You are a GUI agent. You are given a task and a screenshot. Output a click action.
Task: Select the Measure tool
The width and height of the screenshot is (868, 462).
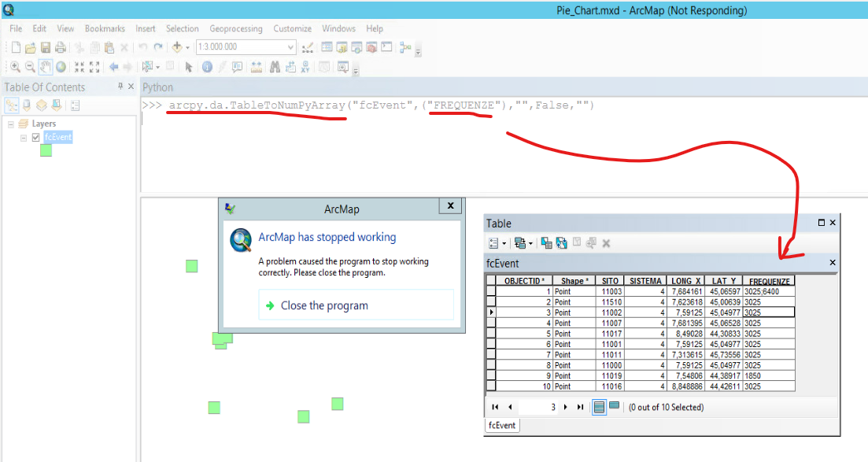click(256, 67)
